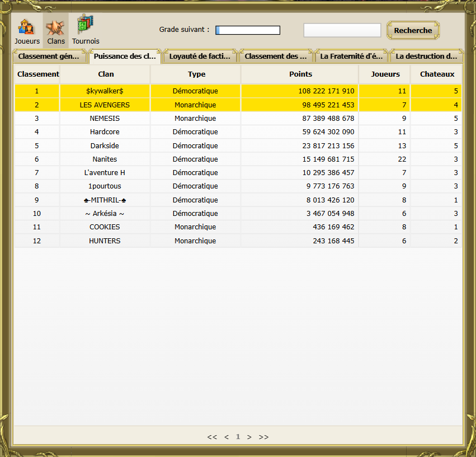Sort by Chateaux column header

click(437, 74)
